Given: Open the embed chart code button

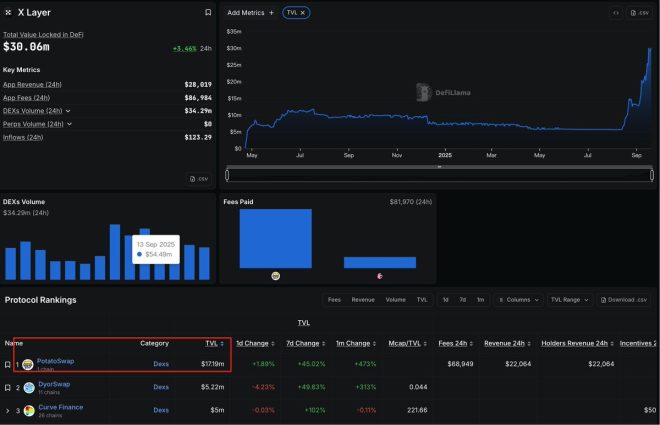Looking at the screenshot, I should pos(616,13).
